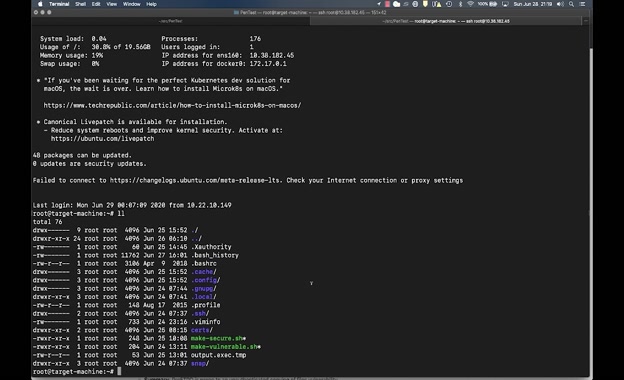Open the Edit menu
This screenshot has width=624, height=380.
pyautogui.click(x=96, y=4)
